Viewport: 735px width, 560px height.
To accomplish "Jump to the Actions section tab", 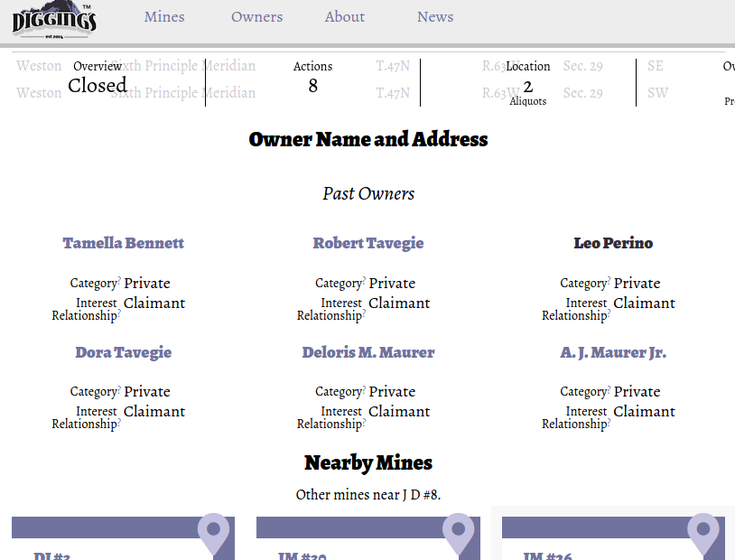I will (313, 79).
